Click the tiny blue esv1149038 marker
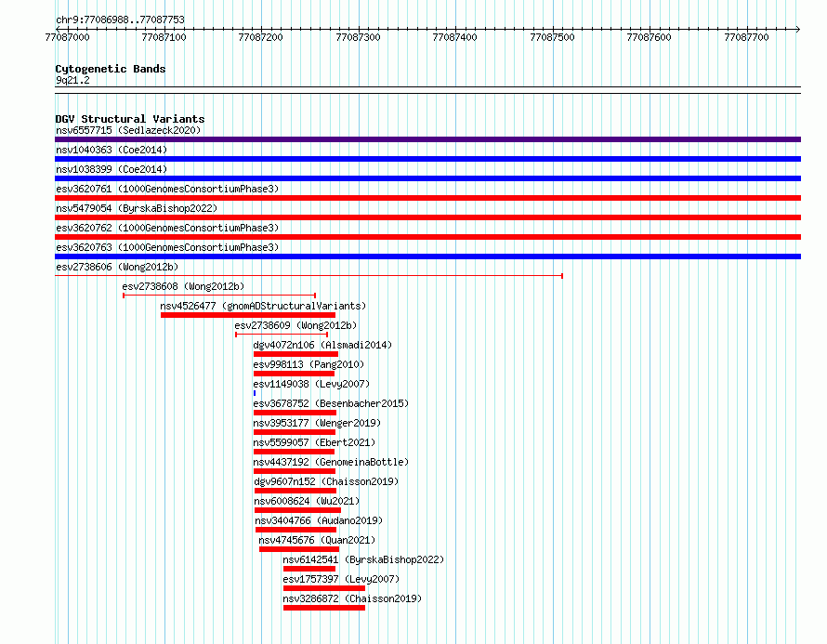This screenshot has width=827, height=644. click(x=255, y=393)
